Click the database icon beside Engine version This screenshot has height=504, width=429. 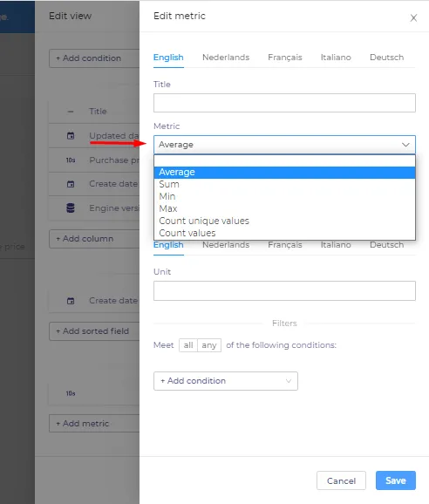coord(71,208)
